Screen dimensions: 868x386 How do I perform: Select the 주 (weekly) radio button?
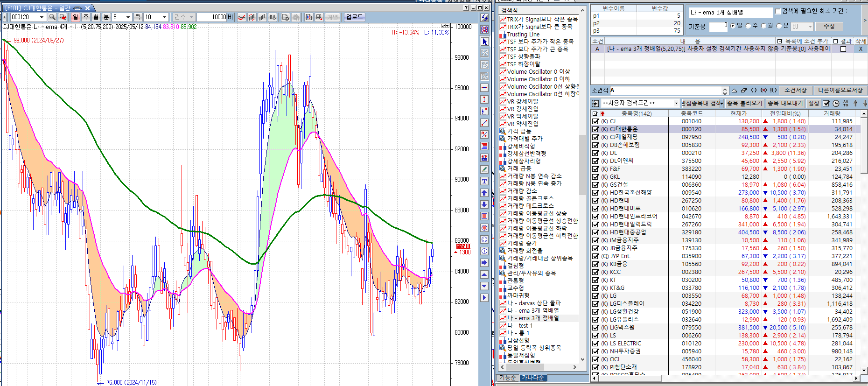click(748, 26)
